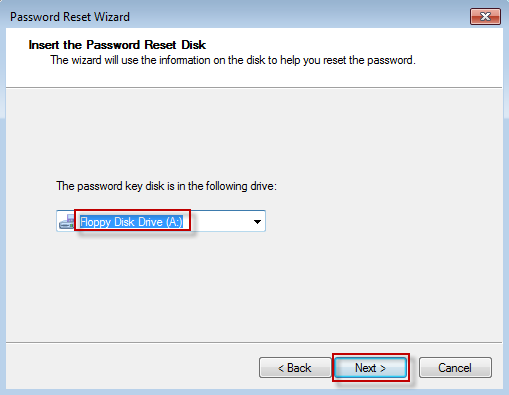The width and height of the screenshot is (509, 395).
Task: Click the separator line below the header
Action: tap(254, 88)
